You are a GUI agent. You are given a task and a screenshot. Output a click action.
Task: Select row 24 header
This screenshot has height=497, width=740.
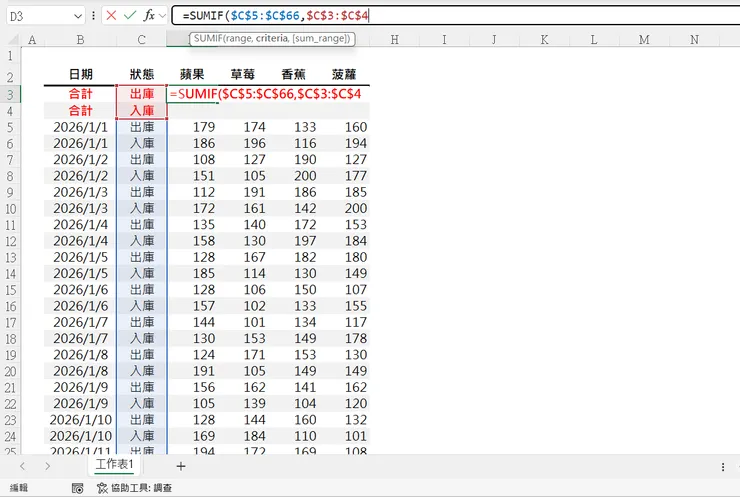click(x=10, y=436)
